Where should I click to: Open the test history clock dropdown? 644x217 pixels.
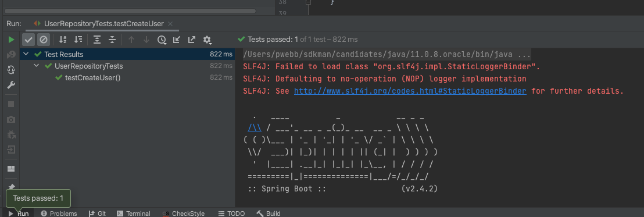[162, 40]
